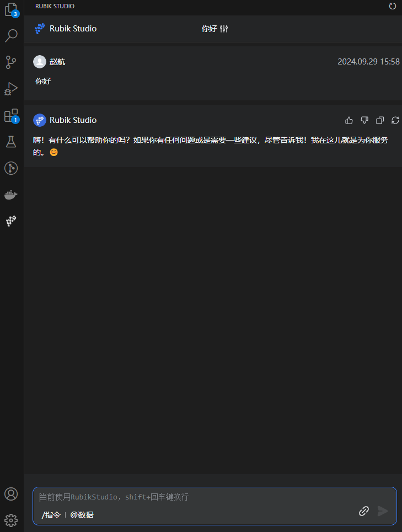
Task: Open Rubik Studio in activity bar
Action: [11, 221]
